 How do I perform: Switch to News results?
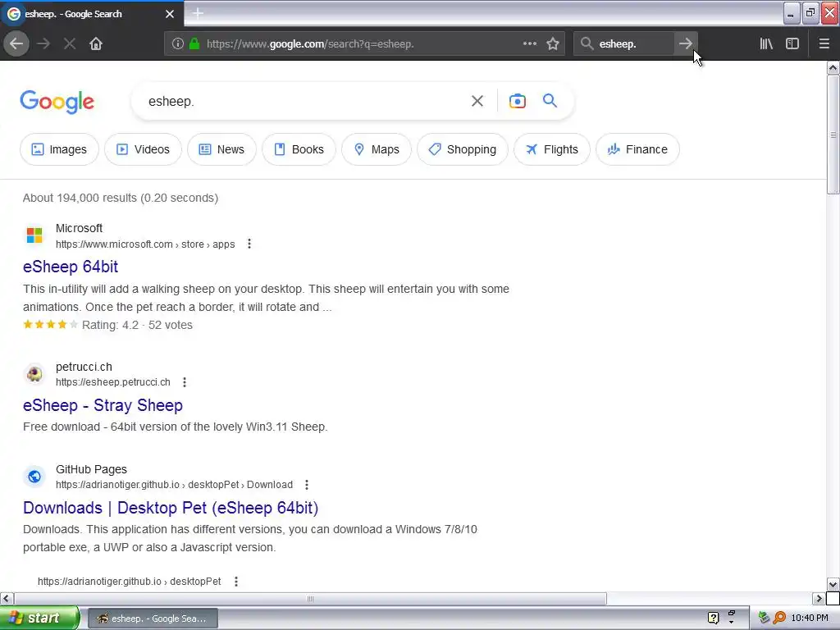[221, 149]
